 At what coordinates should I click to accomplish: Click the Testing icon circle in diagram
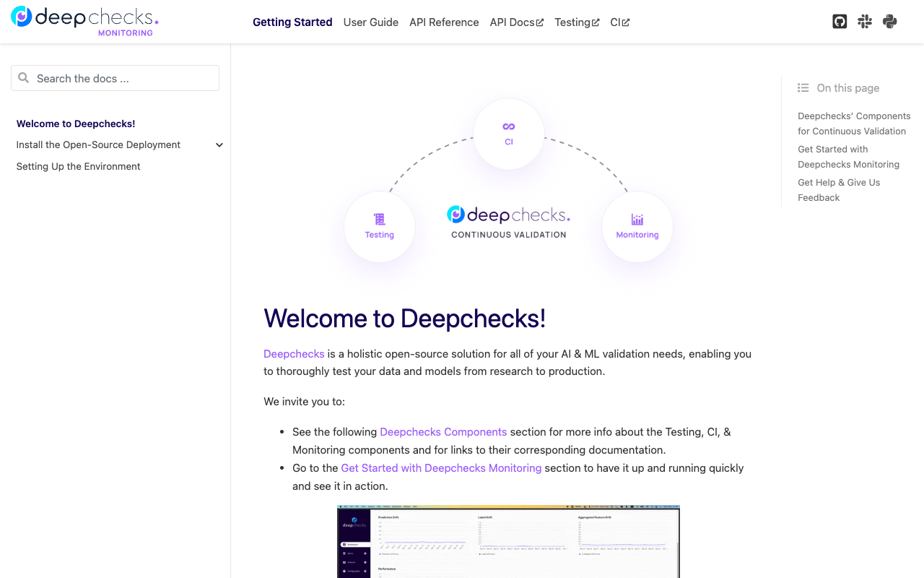pyautogui.click(x=380, y=226)
